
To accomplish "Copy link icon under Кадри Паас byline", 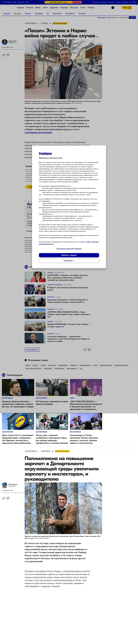I will click(4, 55).
